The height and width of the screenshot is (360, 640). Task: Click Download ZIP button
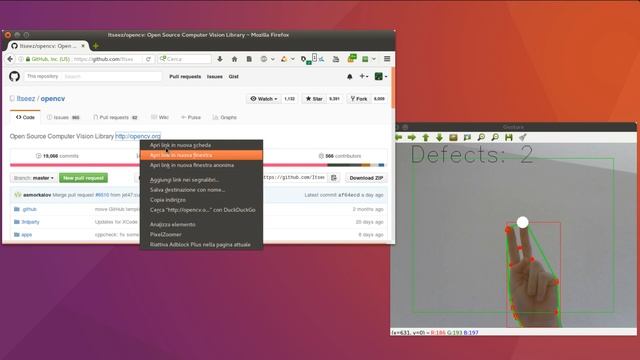click(366, 178)
